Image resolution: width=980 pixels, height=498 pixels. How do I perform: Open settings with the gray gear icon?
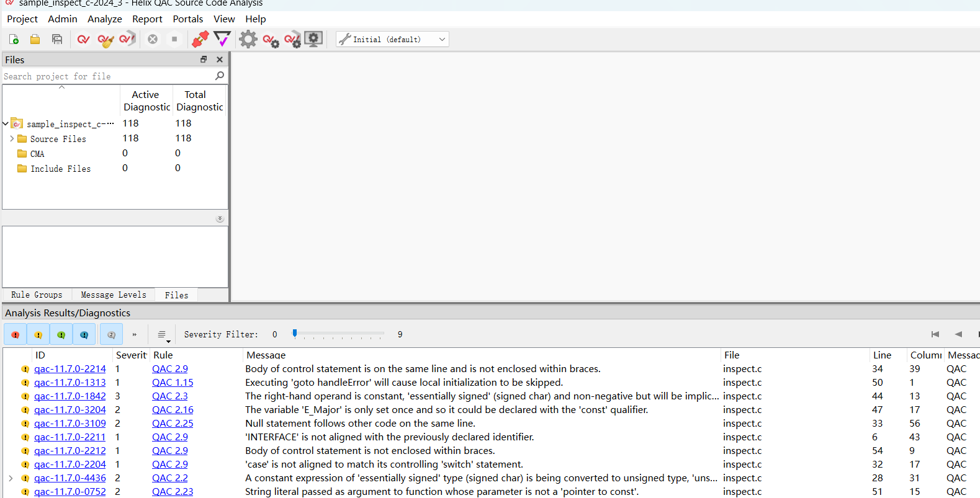click(248, 40)
